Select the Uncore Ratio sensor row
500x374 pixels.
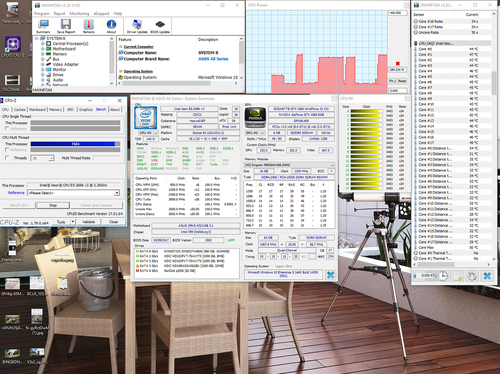click(452, 32)
